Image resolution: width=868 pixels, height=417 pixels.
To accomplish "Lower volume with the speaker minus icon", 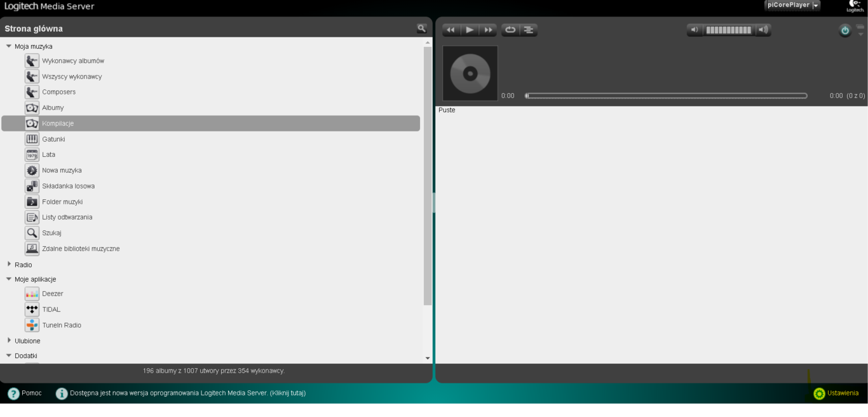I will [695, 30].
